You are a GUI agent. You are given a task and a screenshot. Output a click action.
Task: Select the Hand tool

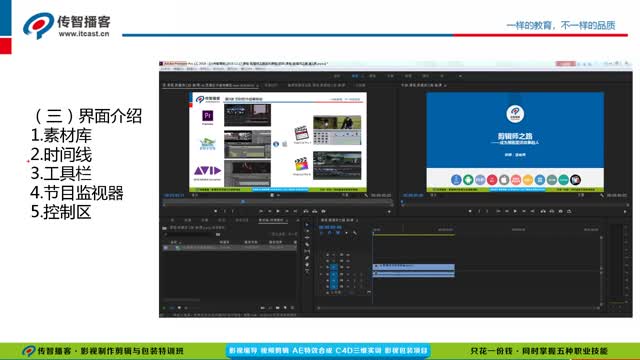[307, 264]
